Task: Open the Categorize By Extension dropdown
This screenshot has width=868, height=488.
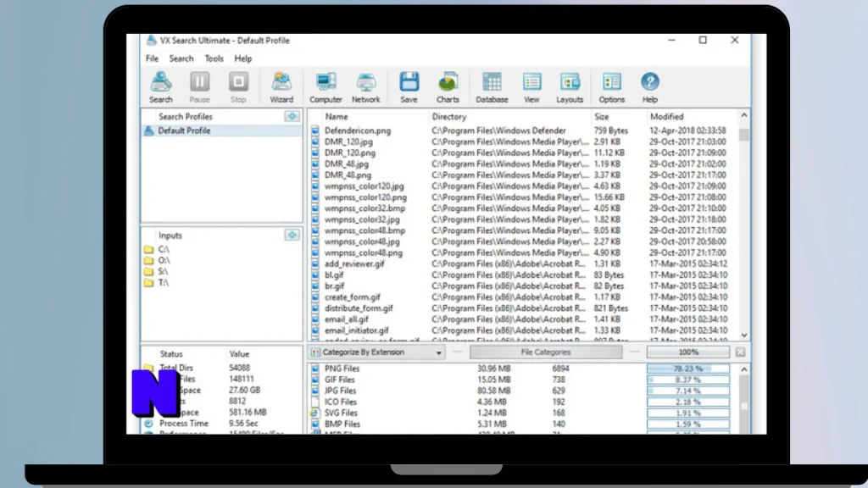Action: coord(377,352)
